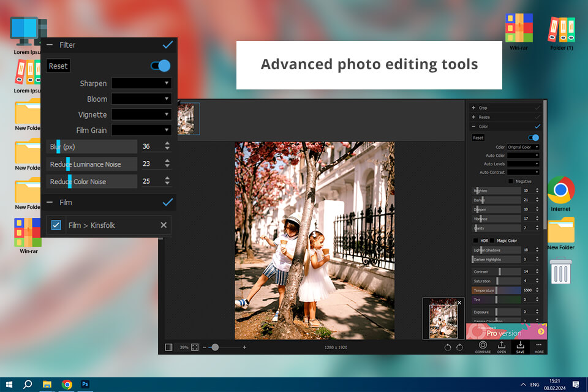The width and height of the screenshot is (588, 392).
Task: Click the Compare icon in bottom toolbar
Action: click(x=482, y=346)
